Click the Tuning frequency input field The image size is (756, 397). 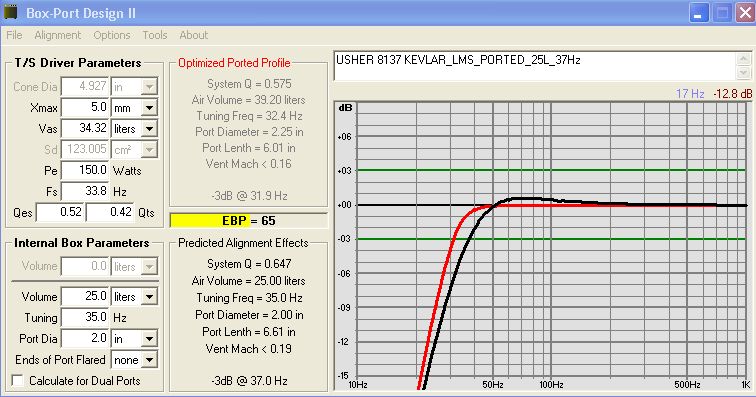pyautogui.click(x=85, y=317)
